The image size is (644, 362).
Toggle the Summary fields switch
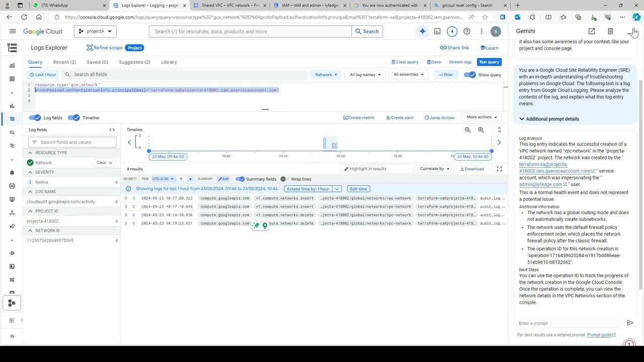pos(240,179)
